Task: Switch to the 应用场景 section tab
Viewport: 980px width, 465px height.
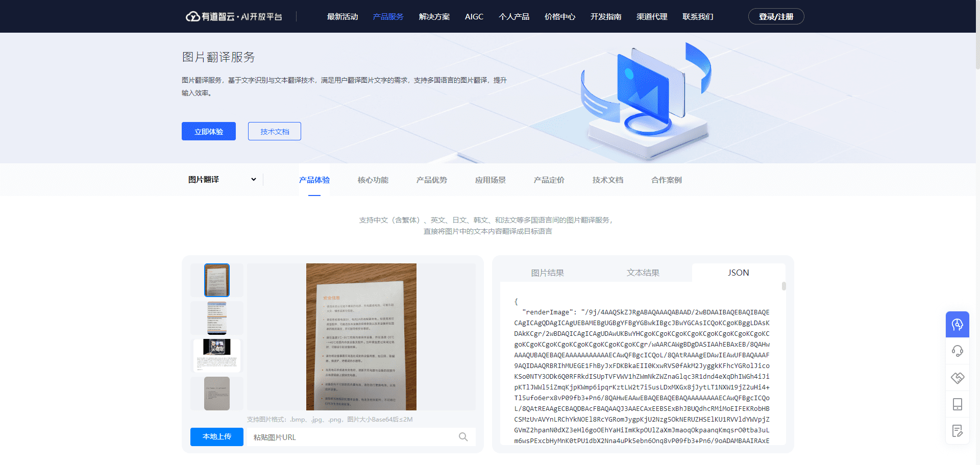Action: [x=491, y=180]
